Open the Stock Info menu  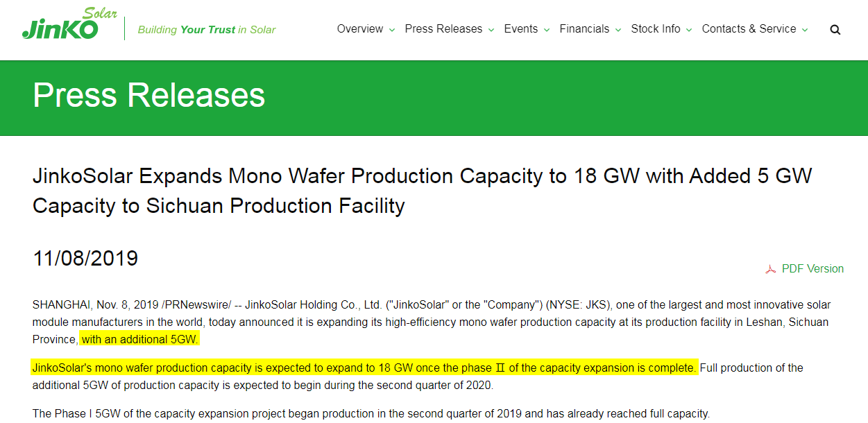click(656, 29)
